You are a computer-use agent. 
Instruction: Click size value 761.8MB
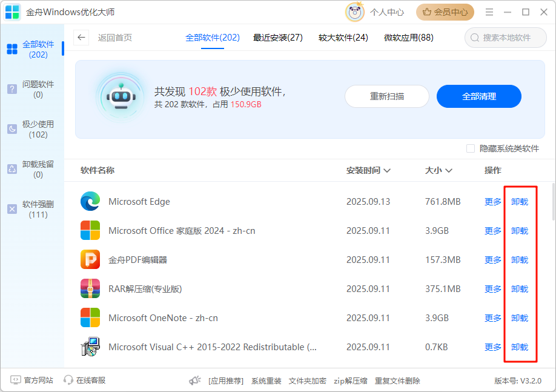click(443, 202)
